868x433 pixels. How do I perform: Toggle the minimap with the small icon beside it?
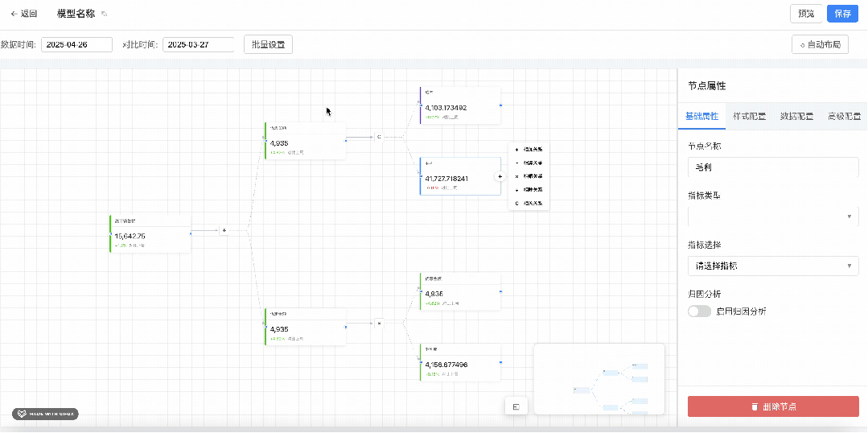pyautogui.click(x=516, y=407)
